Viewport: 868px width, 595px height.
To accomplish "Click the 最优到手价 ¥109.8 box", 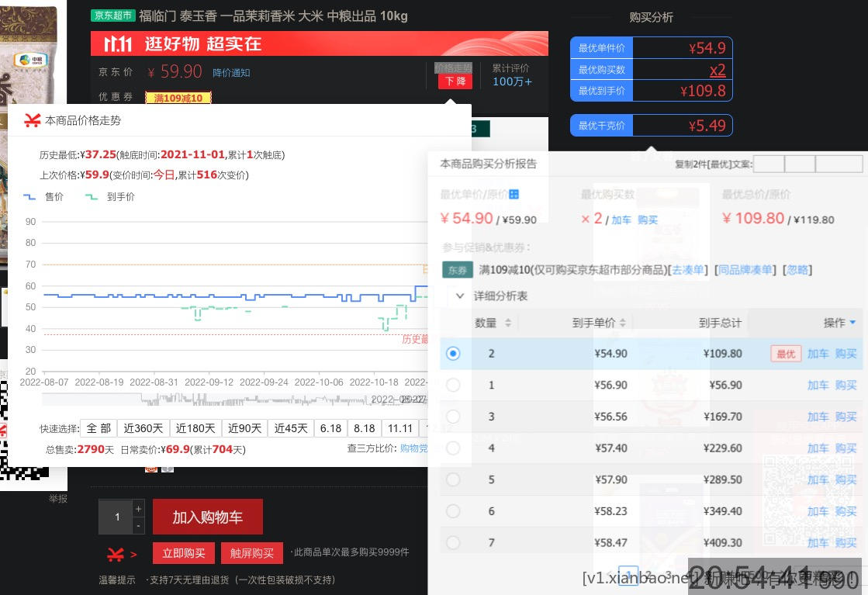I will tap(652, 91).
